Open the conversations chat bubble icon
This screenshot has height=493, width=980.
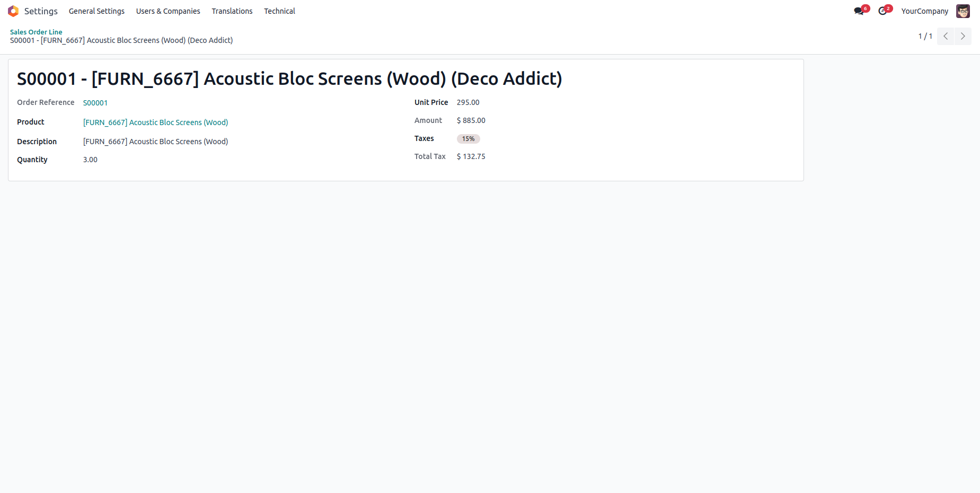tap(859, 11)
